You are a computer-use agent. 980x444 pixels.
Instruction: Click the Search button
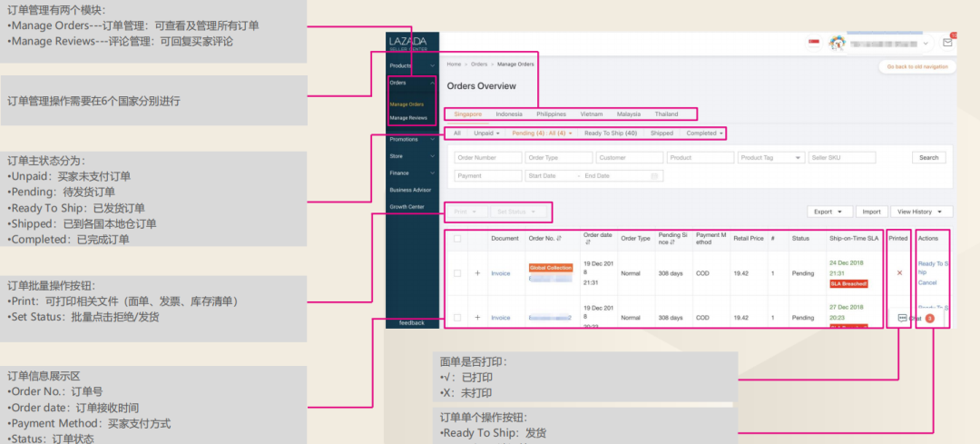point(929,158)
